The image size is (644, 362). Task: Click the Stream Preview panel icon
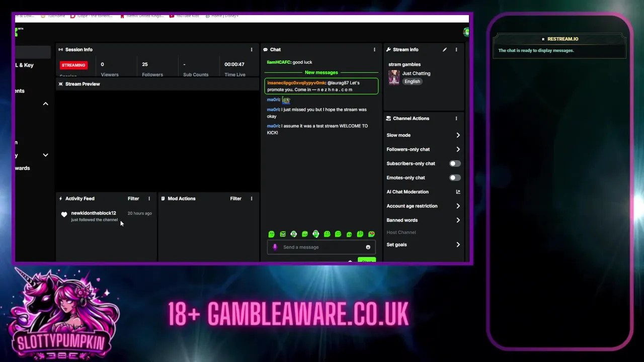(60, 84)
